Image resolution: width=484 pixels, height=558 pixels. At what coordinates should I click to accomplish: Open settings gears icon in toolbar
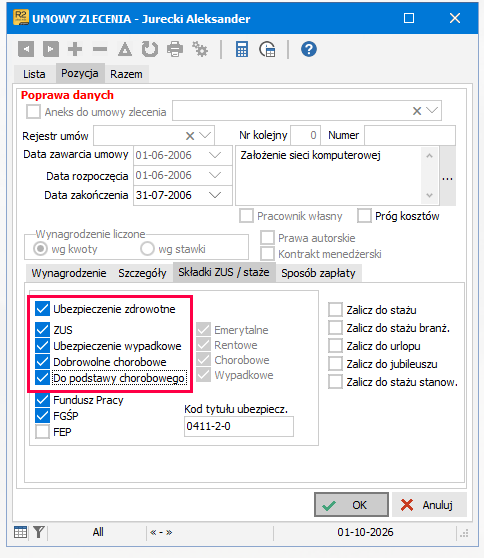[200, 49]
